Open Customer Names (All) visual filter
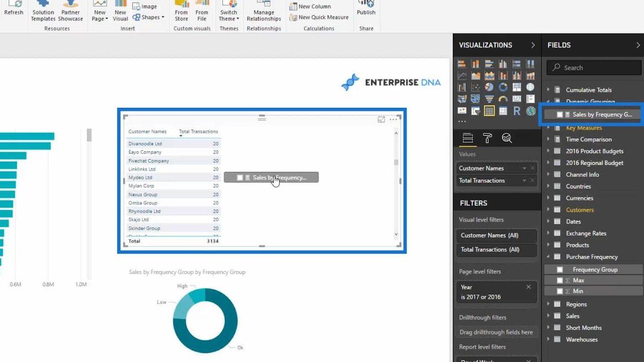644x362 pixels. coord(496,235)
